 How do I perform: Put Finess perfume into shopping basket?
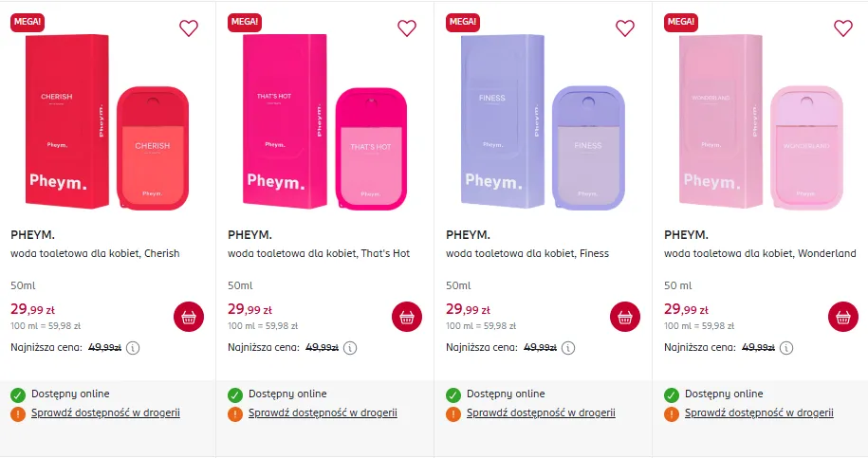coord(625,317)
